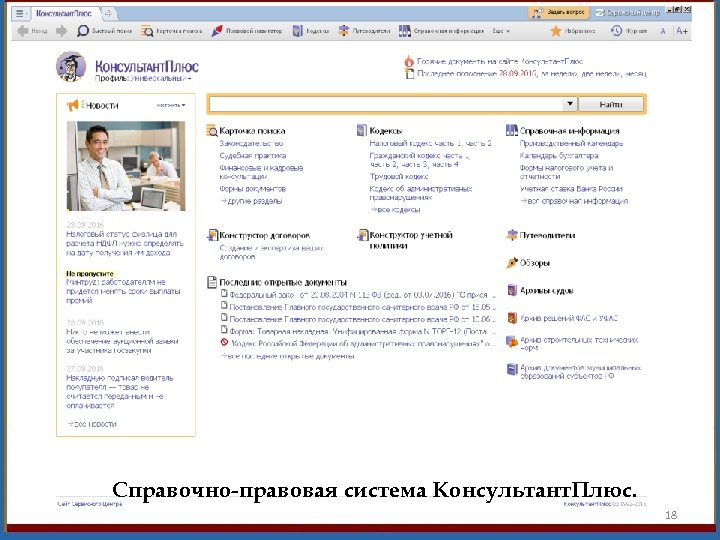Open Быстрый поиск from the toolbar

pos(104,31)
